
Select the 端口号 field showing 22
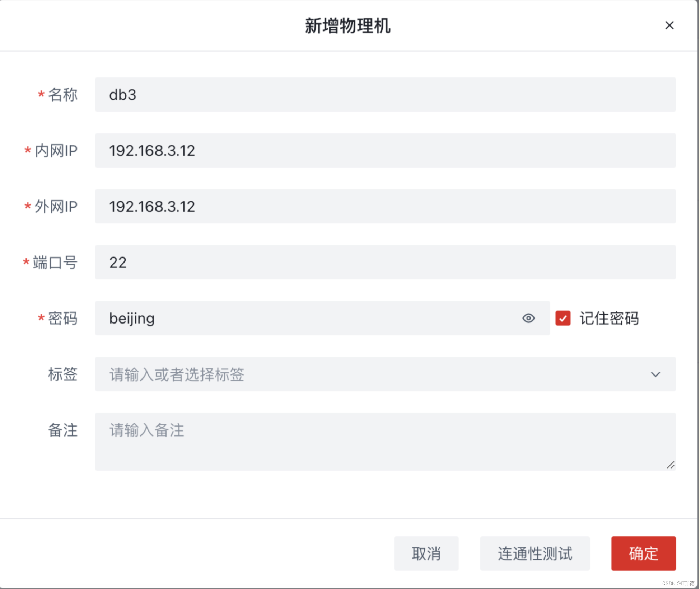385,262
